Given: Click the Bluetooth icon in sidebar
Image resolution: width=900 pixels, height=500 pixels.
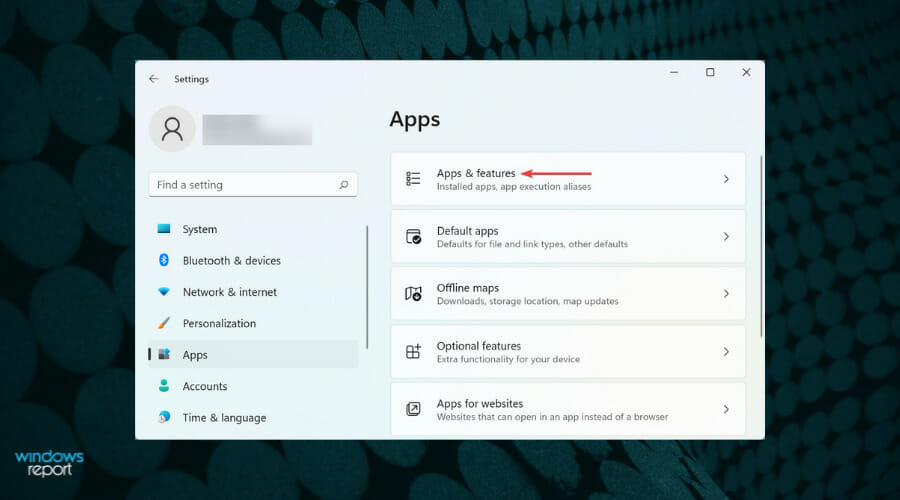Looking at the screenshot, I should click(164, 260).
